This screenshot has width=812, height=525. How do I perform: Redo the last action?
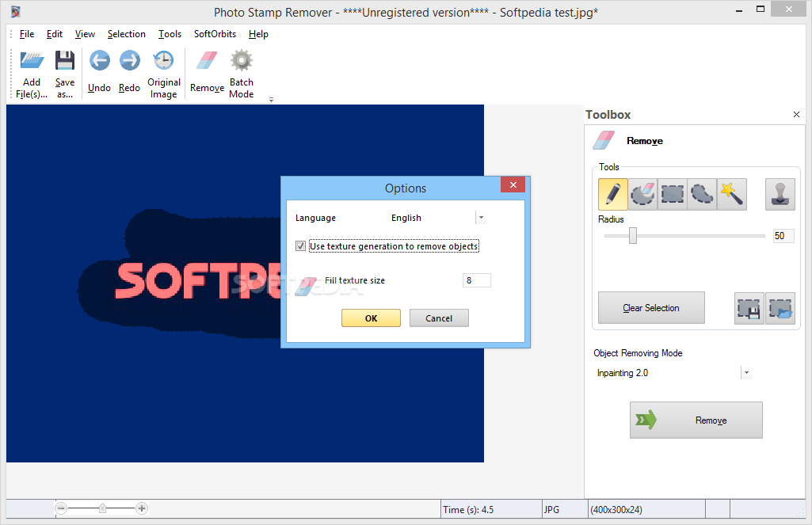click(129, 71)
